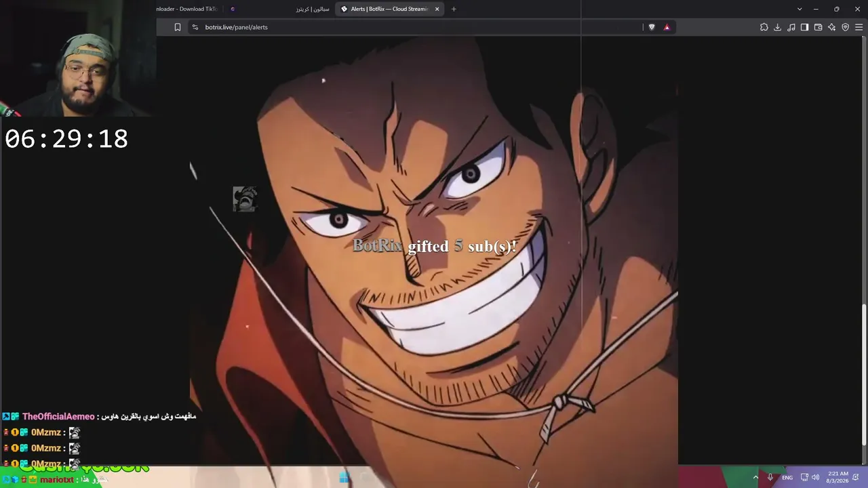Image resolution: width=868 pixels, height=488 pixels.
Task: Open the Brave Shields lion icon
Action: (x=652, y=27)
